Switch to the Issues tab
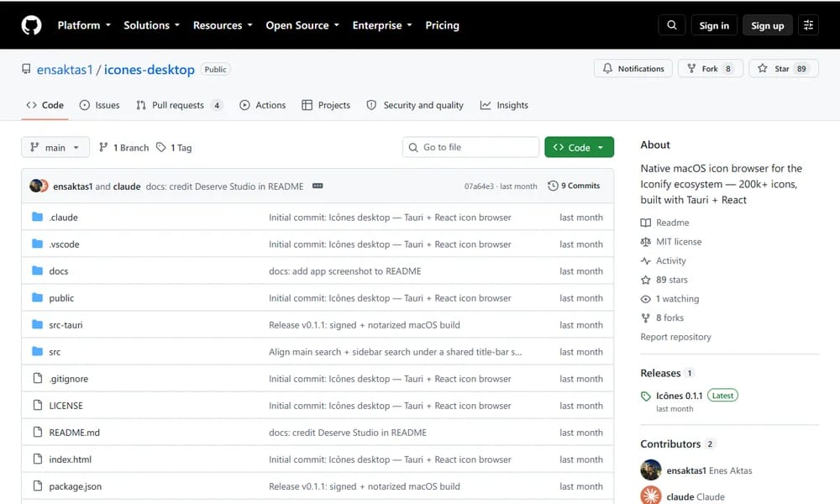Viewport: 840px width, 504px height. click(100, 105)
